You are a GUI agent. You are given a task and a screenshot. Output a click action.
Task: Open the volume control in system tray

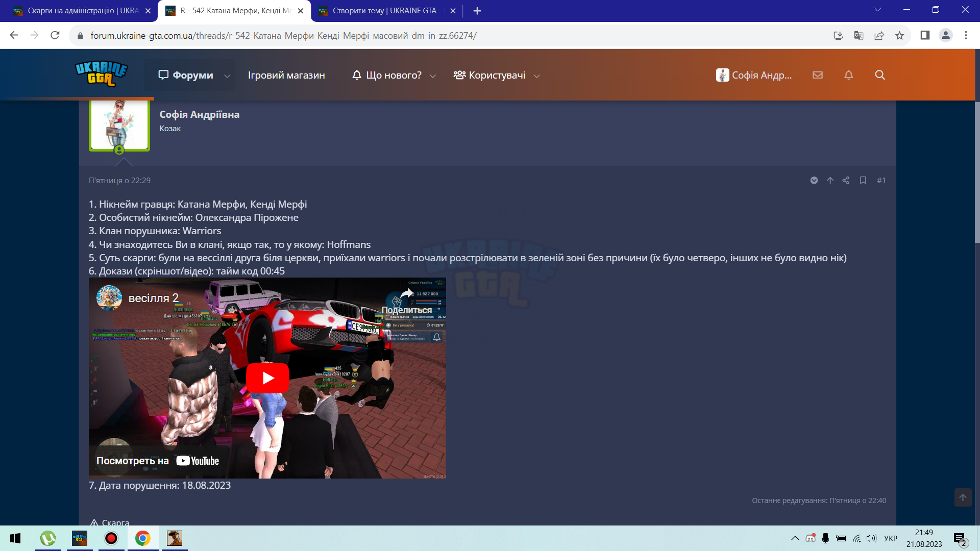871,538
